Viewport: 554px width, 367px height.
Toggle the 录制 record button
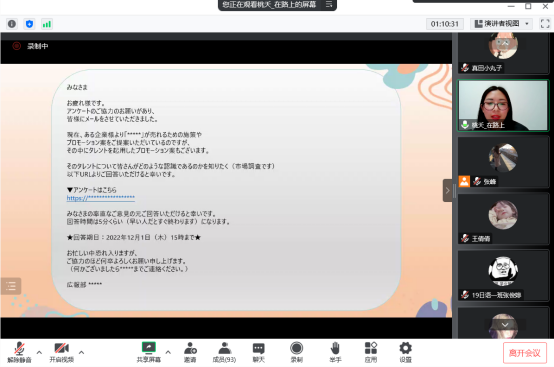tap(296, 352)
